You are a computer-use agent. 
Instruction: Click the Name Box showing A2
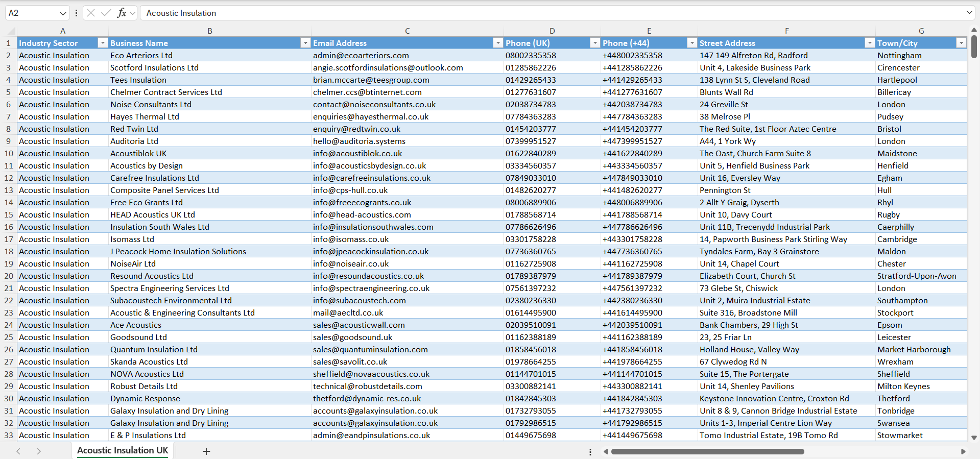[x=32, y=13]
